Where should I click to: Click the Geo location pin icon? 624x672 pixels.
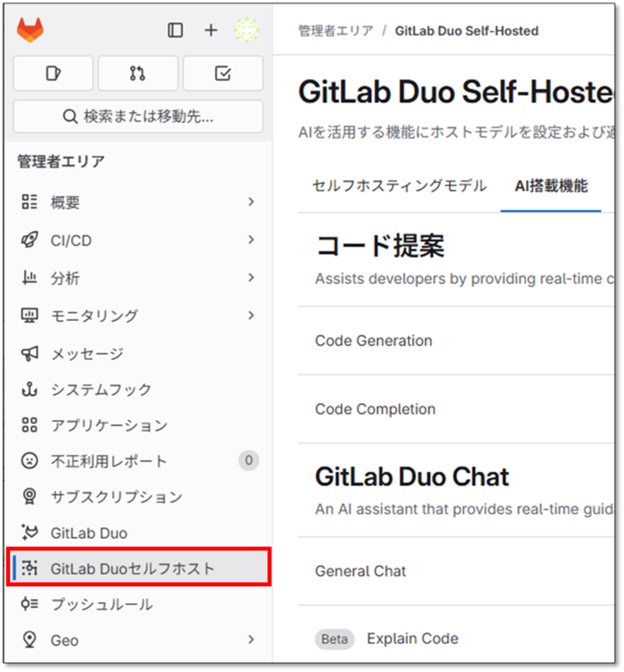point(29,640)
